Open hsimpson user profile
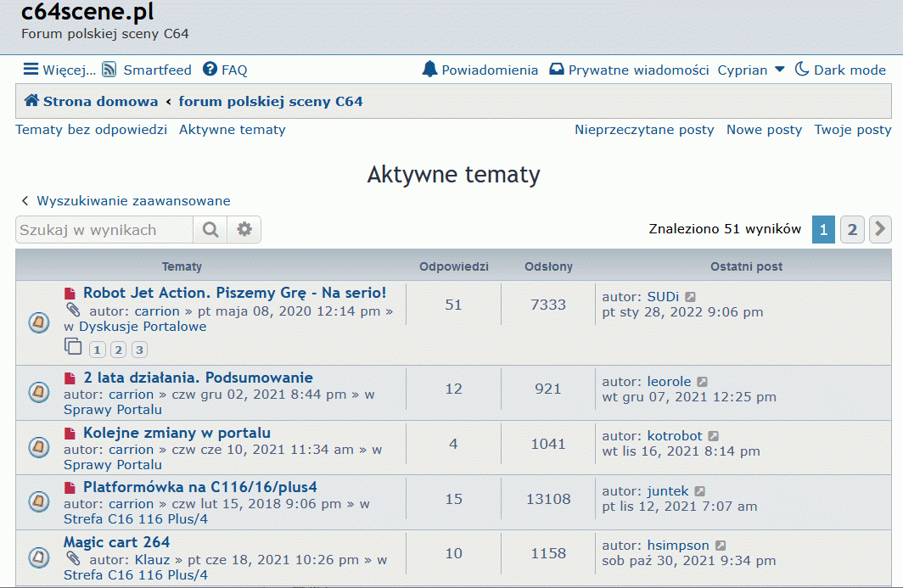This screenshot has height=588, width=903. (678, 546)
